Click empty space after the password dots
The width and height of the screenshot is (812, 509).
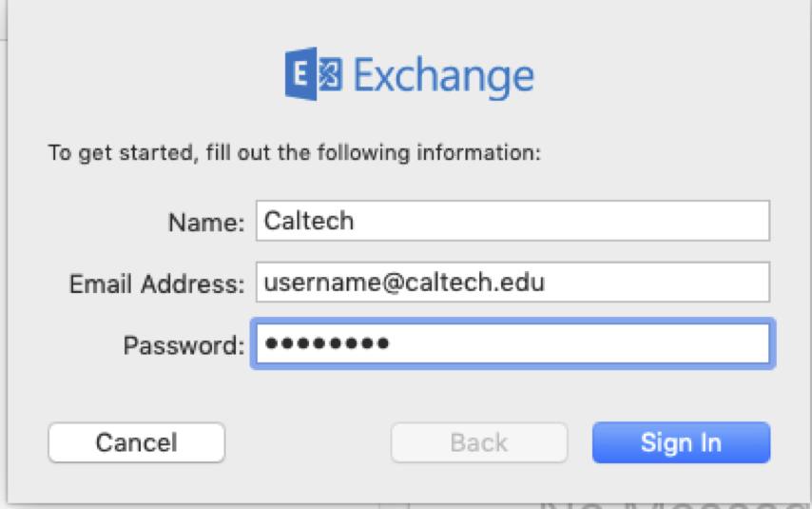pos(580,344)
